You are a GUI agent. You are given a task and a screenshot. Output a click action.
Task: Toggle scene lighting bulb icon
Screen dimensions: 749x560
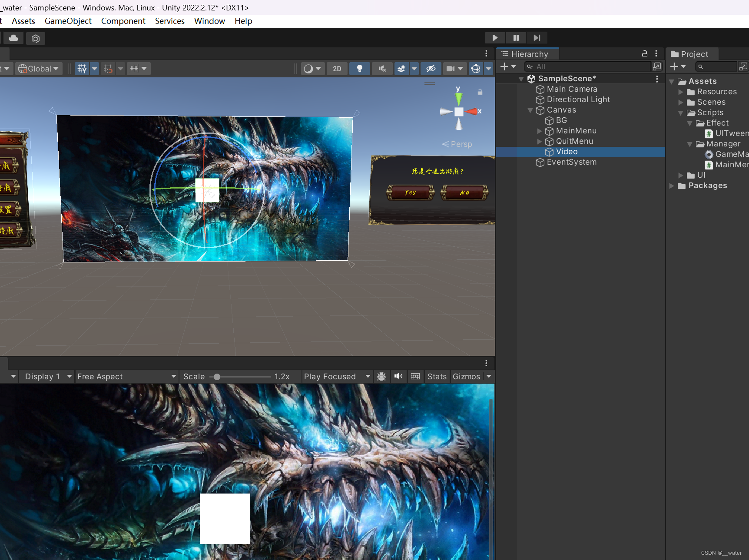[360, 69]
